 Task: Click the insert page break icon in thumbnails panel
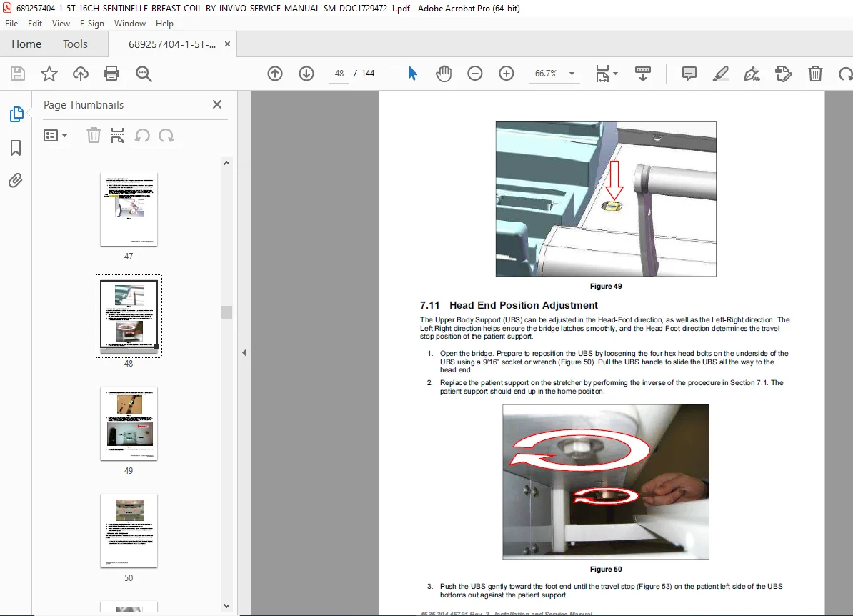[x=117, y=135]
